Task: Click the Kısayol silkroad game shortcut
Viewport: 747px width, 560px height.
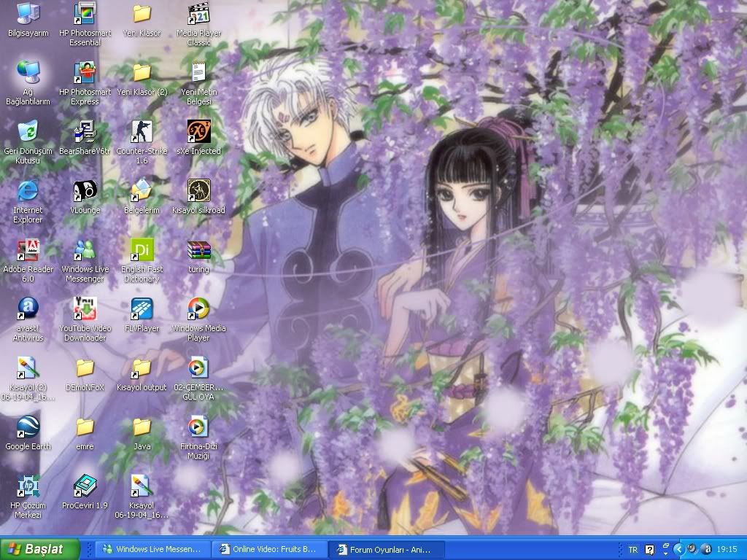Action: coord(198,196)
